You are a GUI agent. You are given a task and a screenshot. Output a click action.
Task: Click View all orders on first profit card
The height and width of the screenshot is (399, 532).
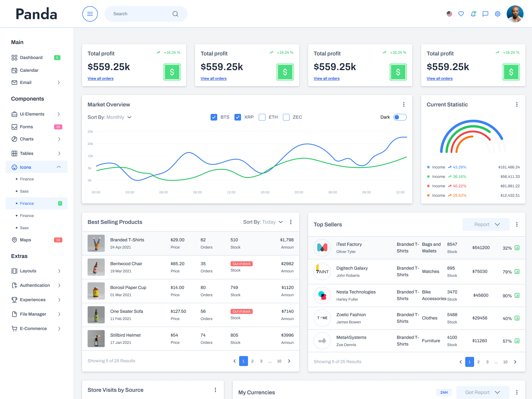(100, 78)
